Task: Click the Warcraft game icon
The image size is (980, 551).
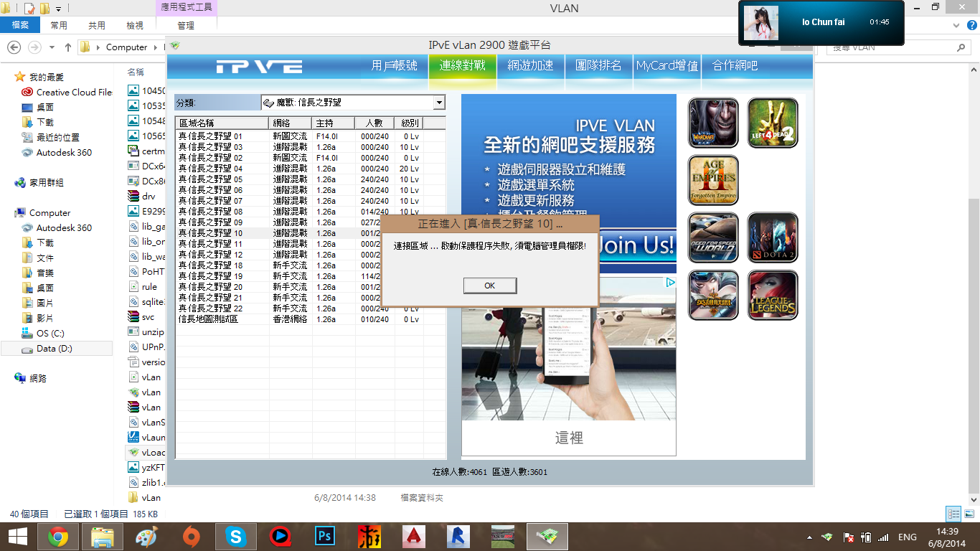Action: click(x=713, y=123)
